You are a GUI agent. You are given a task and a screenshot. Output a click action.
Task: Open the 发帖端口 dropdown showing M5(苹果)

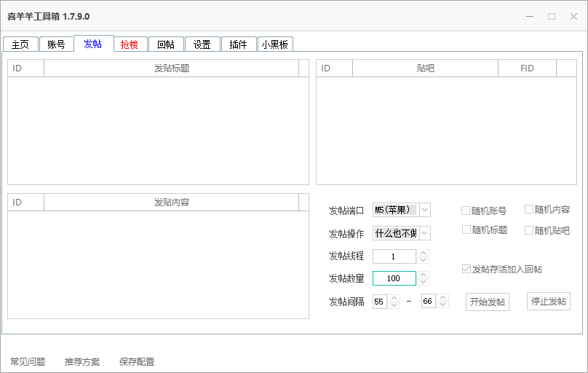(425, 211)
